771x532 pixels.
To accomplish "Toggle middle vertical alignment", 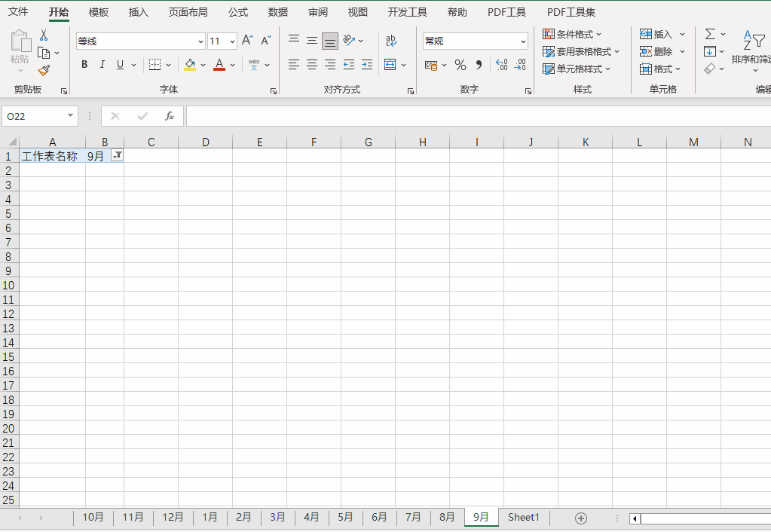I will (312, 41).
